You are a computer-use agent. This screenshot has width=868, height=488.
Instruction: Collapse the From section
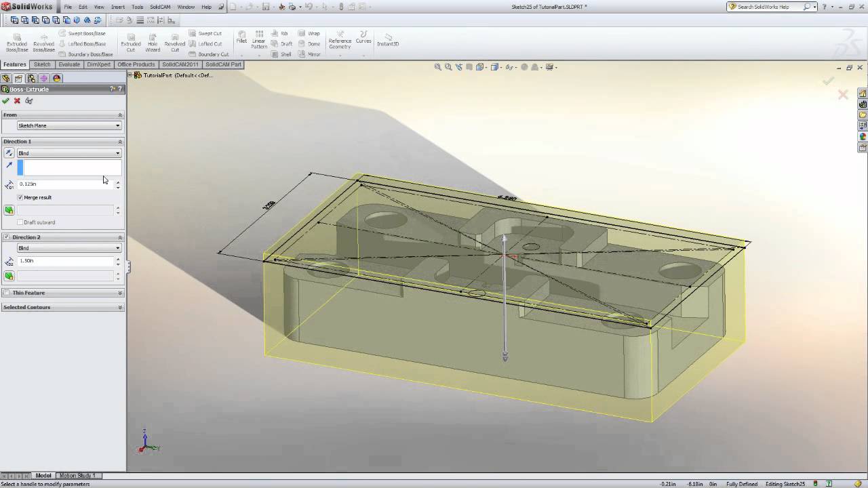coord(120,115)
